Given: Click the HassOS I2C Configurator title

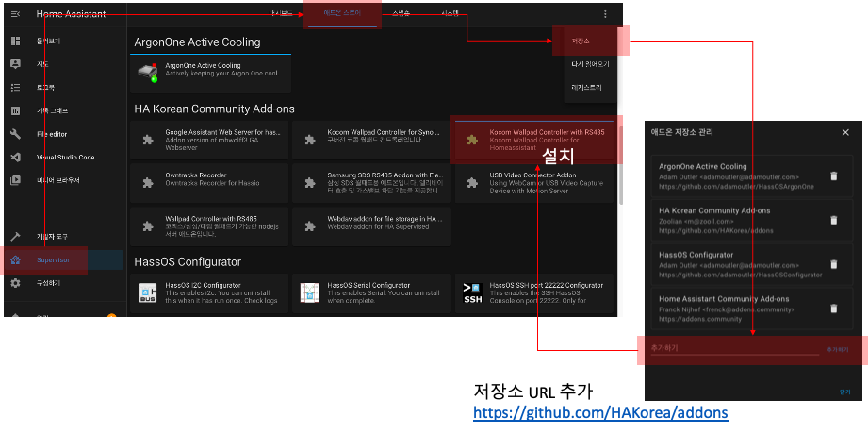Looking at the screenshot, I should (203, 286).
